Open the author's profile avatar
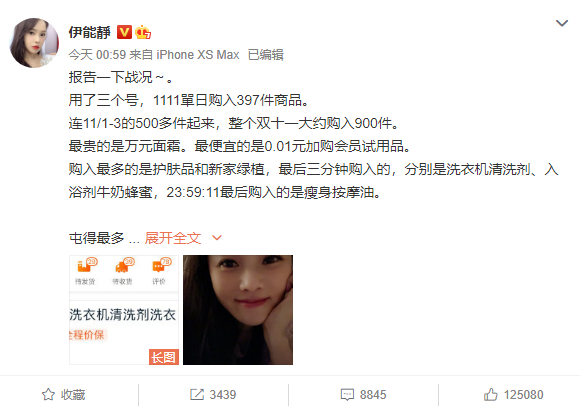This screenshot has width=580, height=411. (x=34, y=43)
